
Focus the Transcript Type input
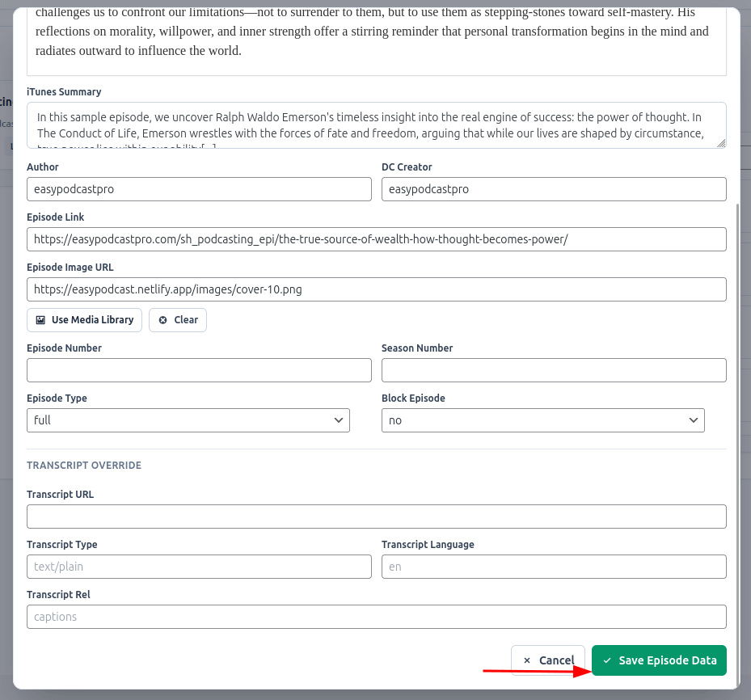(199, 567)
